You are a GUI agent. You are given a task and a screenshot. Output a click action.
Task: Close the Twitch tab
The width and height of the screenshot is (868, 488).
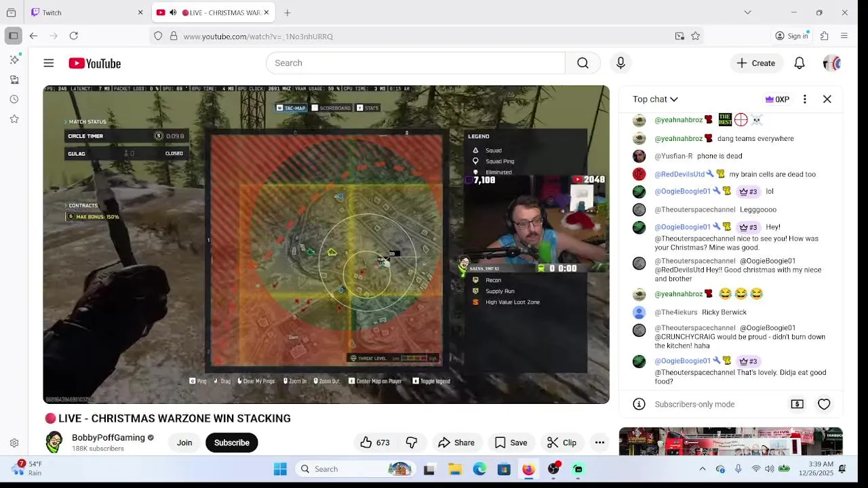140,12
